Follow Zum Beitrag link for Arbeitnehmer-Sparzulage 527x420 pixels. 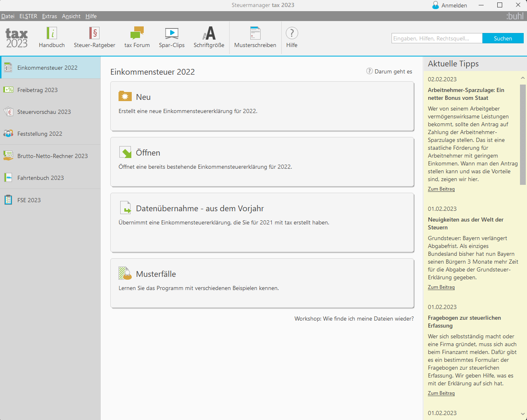[441, 189]
